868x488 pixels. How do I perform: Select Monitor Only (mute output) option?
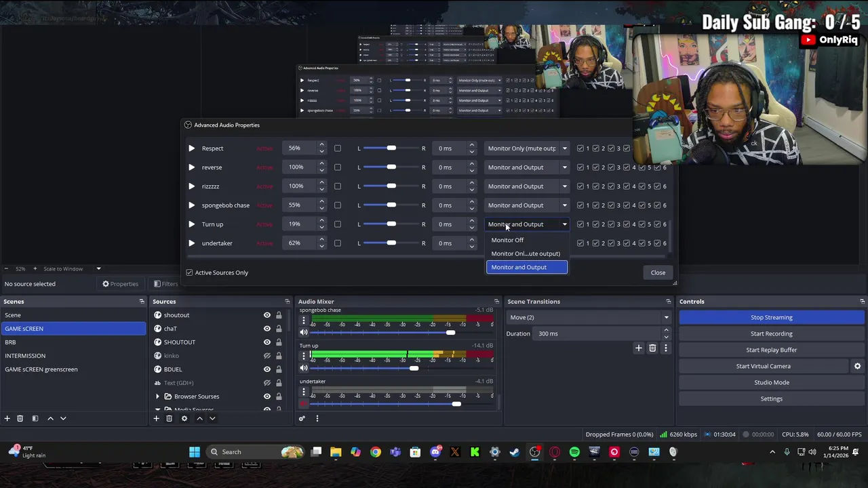click(x=527, y=253)
